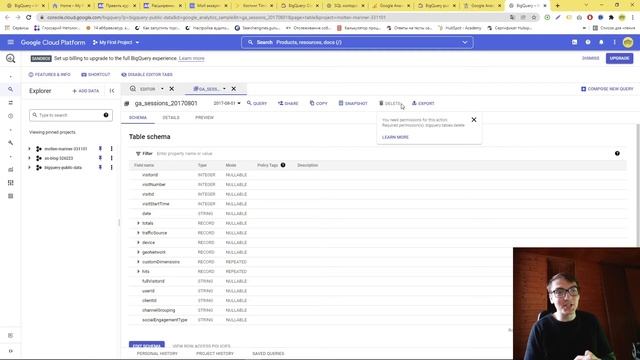Expand the hits record field
The image size is (640, 360).
[x=138, y=271]
